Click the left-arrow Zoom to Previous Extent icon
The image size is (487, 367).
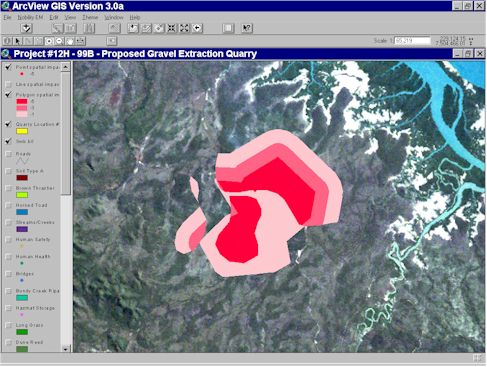pos(197,28)
